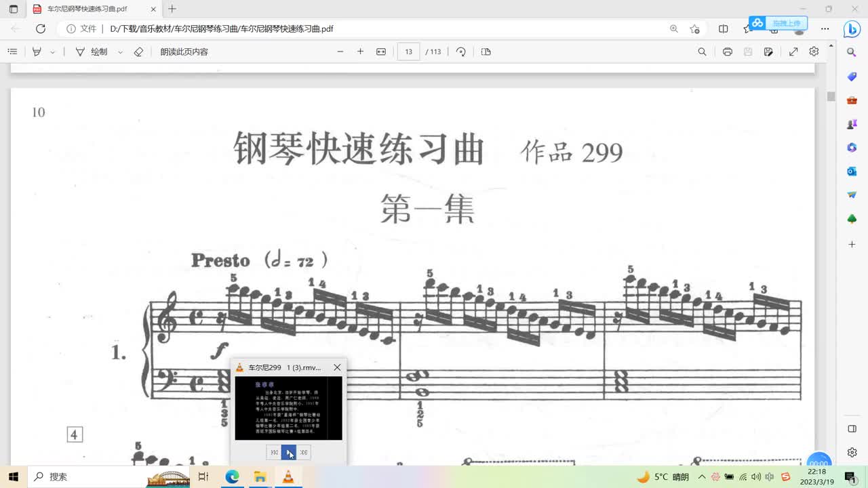Select the 绘制 draw tool
The width and height of the screenshot is (868, 488).
[x=91, y=52]
